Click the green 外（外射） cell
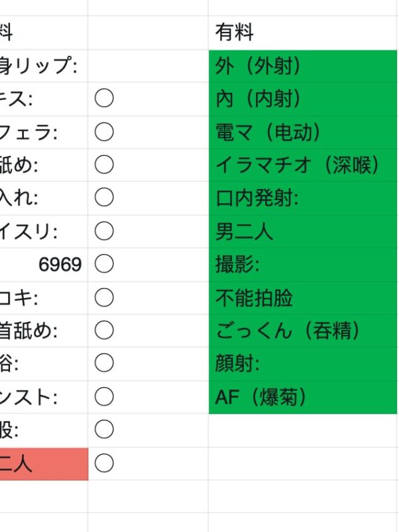The height and width of the screenshot is (532, 399). 303,66
